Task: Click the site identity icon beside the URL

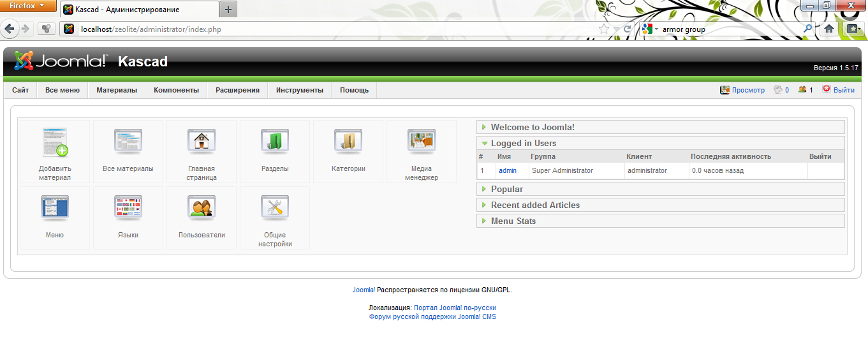Action: pyautogui.click(x=69, y=29)
